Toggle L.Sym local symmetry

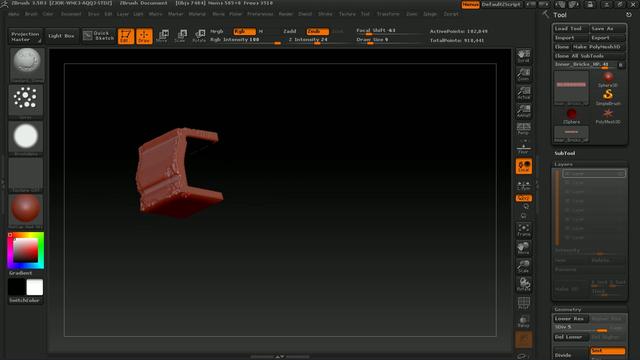pyautogui.click(x=524, y=186)
